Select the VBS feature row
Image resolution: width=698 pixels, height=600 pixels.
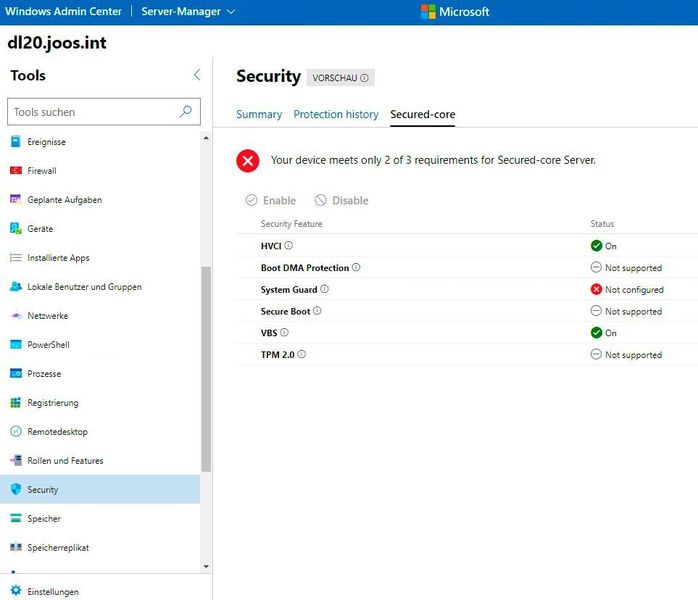coord(467,333)
